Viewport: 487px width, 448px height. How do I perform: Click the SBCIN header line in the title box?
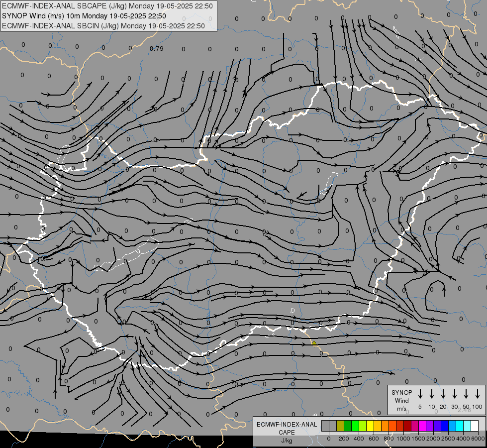pos(103,26)
